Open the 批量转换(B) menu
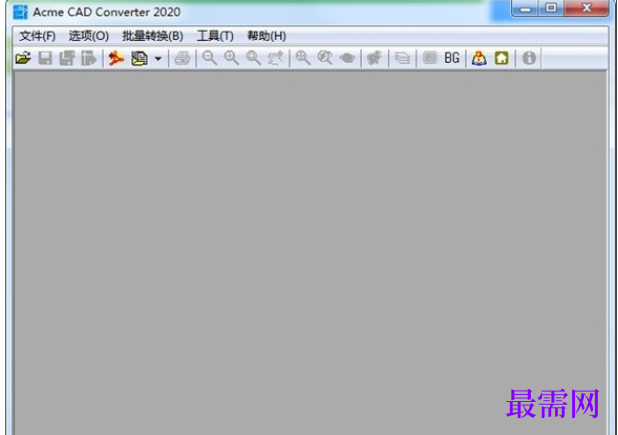618x435 pixels. coord(153,36)
